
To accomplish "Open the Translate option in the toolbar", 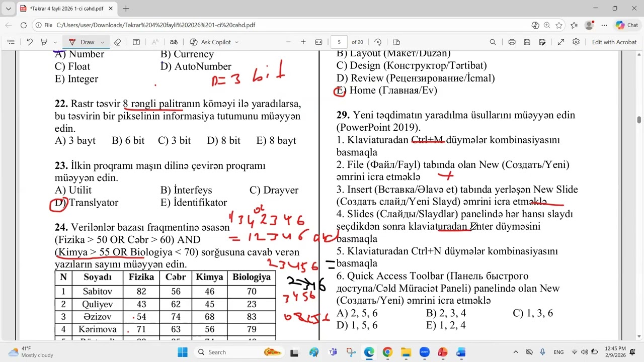I will click(x=174, y=42).
